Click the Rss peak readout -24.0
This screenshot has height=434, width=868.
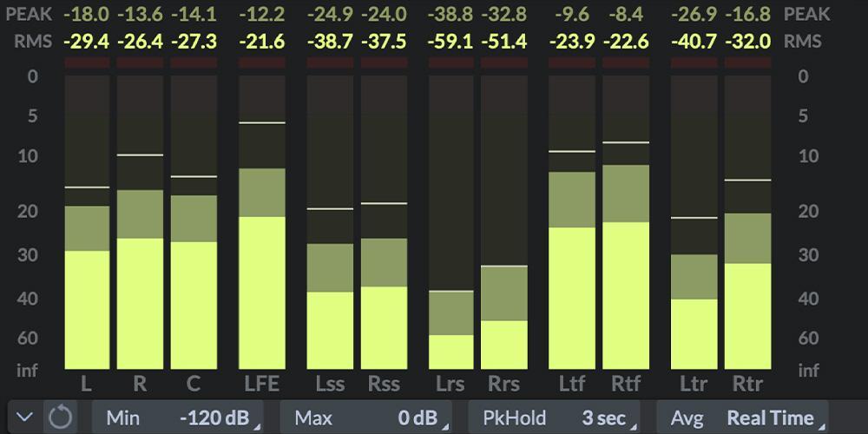(384, 15)
